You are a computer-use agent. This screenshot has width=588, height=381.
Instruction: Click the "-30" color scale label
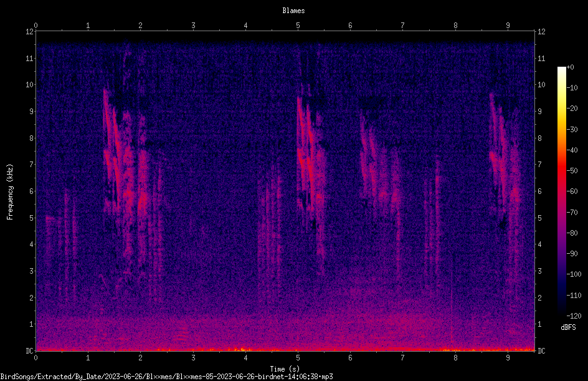(572, 130)
